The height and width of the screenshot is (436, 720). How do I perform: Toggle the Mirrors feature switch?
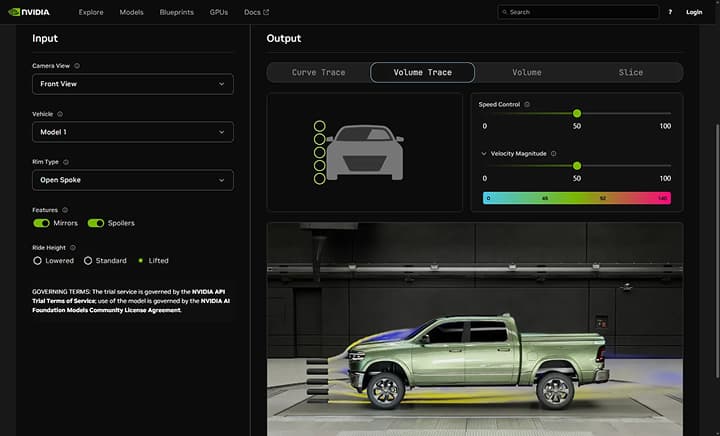tap(42, 223)
